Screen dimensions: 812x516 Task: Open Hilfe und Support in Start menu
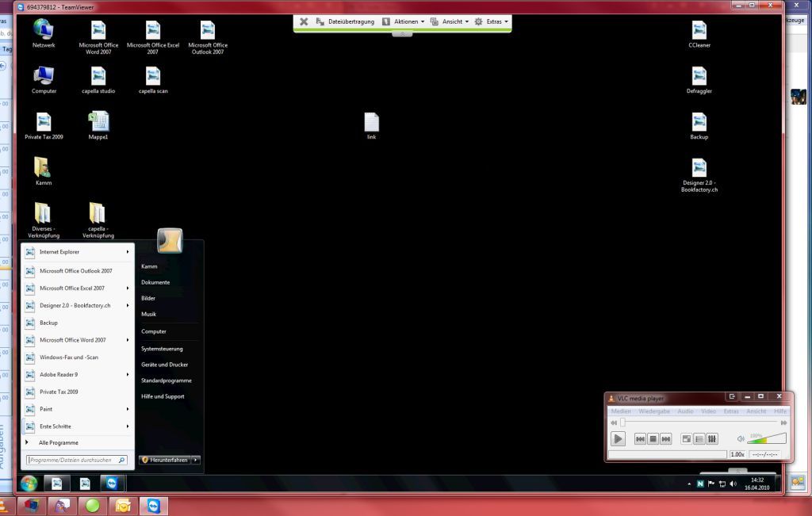tap(163, 396)
